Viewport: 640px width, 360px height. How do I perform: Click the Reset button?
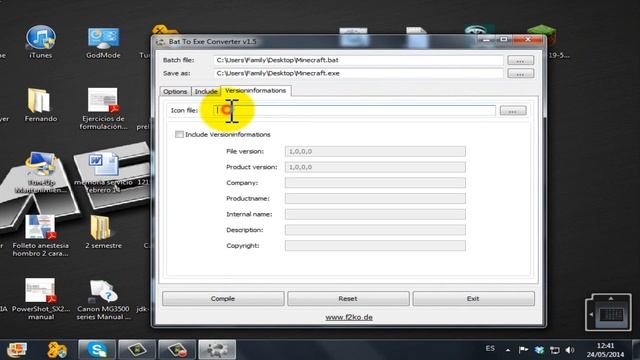pos(348,298)
